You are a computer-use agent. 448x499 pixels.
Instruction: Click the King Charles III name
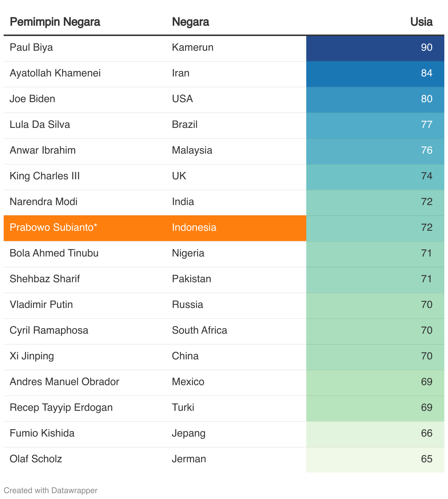coord(45,176)
